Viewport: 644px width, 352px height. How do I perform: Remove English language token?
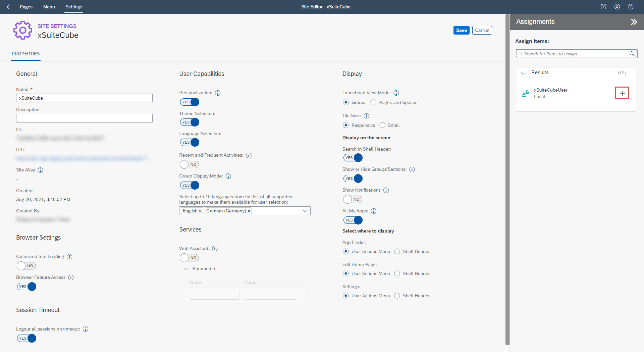click(x=200, y=211)
